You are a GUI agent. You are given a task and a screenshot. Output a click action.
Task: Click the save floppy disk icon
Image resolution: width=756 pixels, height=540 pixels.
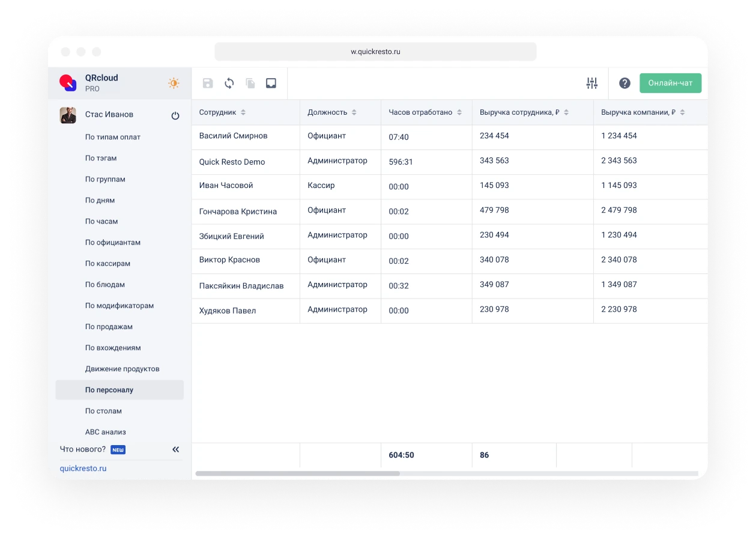208,83
